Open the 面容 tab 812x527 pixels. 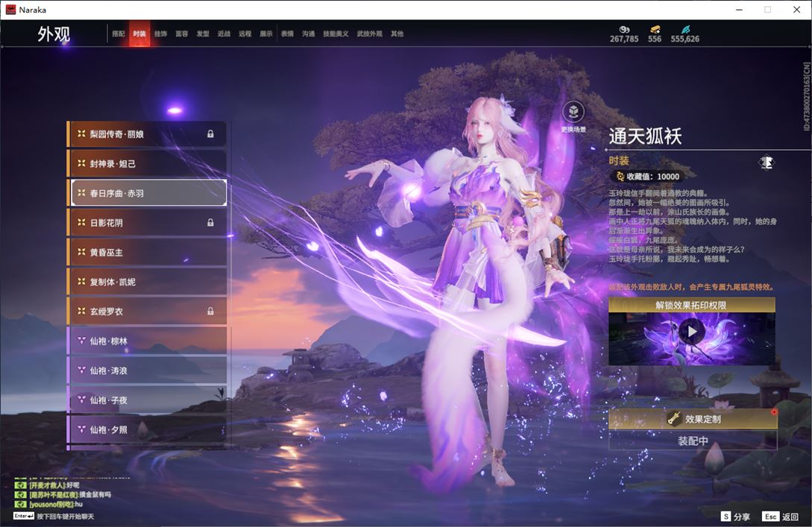click(182, 34)
